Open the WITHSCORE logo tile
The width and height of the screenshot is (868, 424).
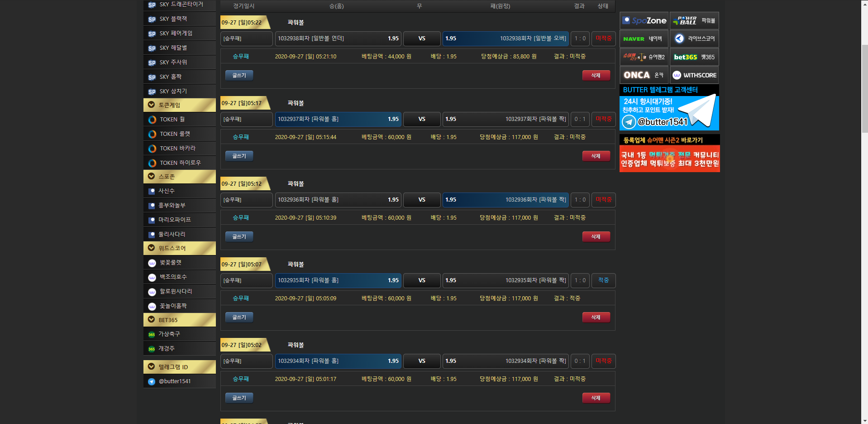(694, 75)
